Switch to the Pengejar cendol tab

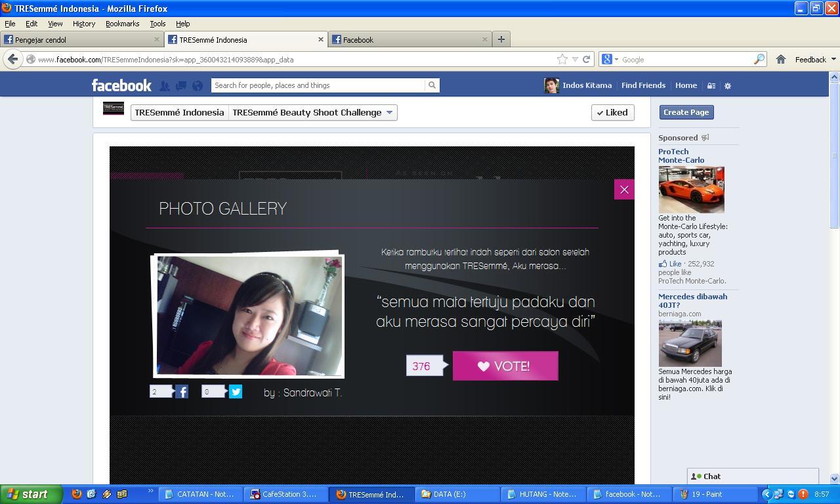click(x=82, y=39)
